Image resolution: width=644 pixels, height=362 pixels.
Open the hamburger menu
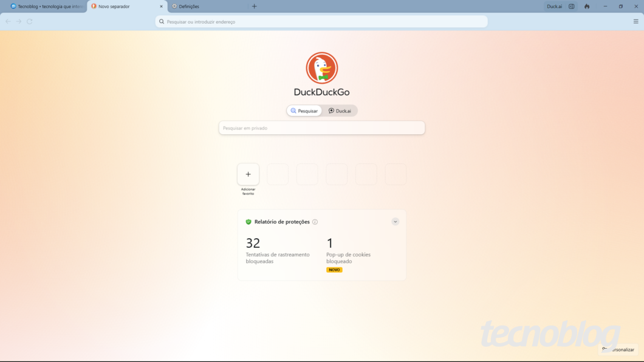pos(635,21)
